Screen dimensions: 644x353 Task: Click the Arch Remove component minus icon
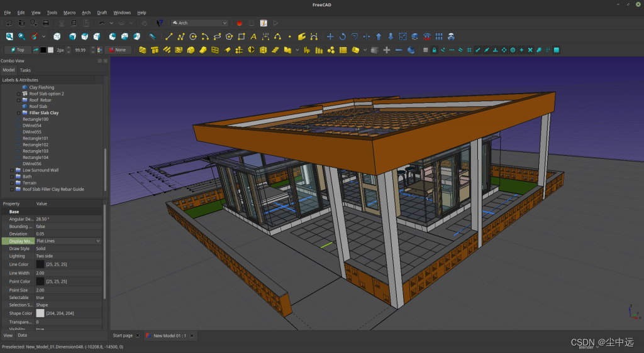click(398, 50)
